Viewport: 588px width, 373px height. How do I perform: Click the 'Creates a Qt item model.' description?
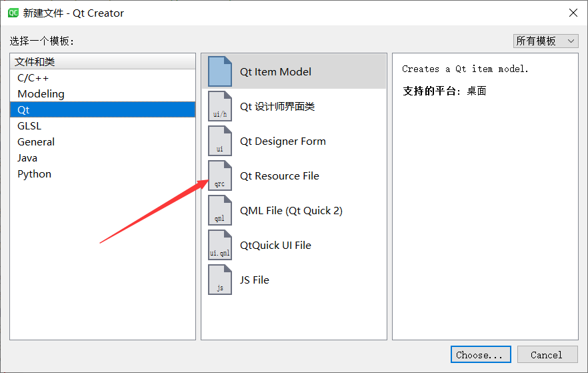click(x=465, y=69)
